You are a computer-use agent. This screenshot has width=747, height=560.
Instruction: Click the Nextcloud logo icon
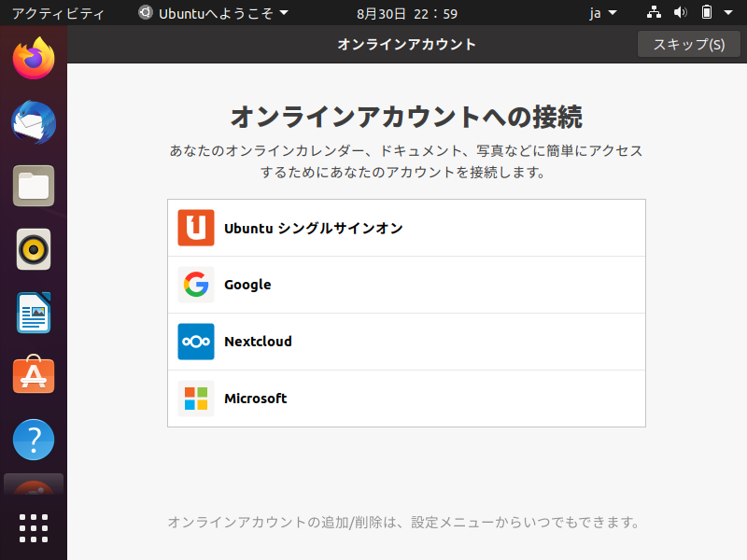196,342
